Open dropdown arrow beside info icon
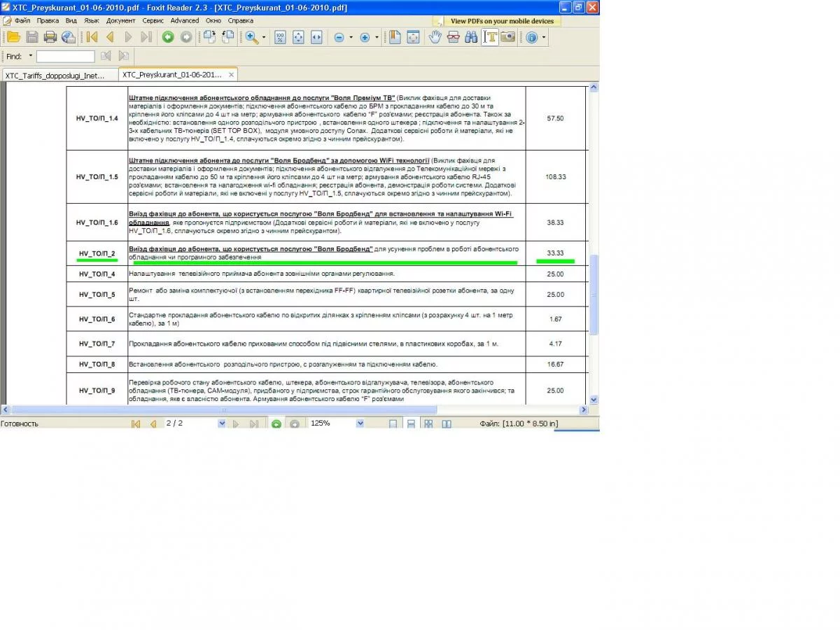Viewport: 840px width, 630px height. point(544,38)
